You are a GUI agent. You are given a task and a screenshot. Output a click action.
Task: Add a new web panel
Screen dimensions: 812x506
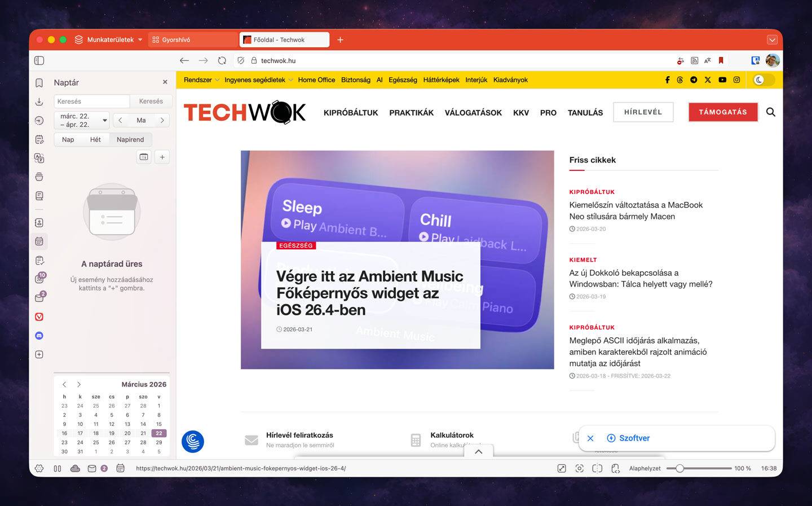[39, 355]
